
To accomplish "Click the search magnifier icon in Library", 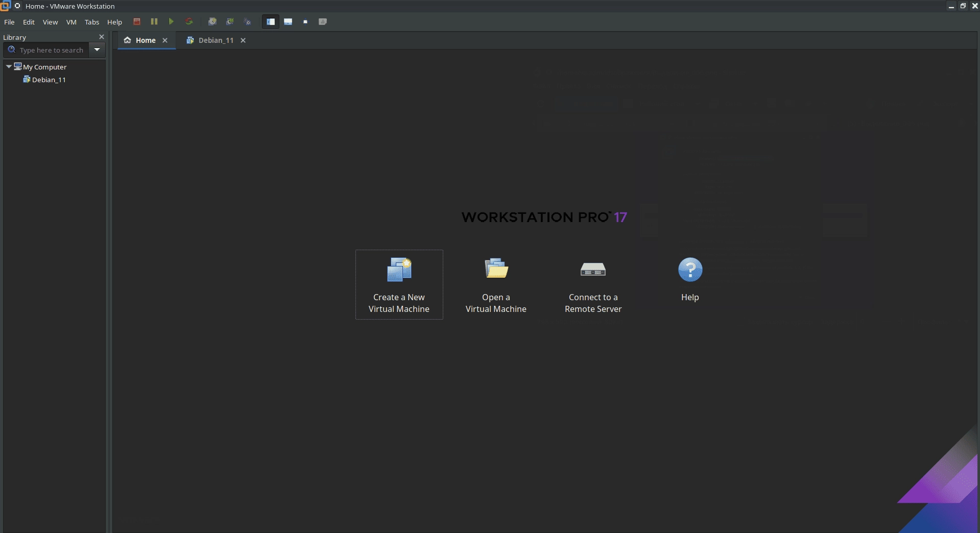I will coord(12,50).
